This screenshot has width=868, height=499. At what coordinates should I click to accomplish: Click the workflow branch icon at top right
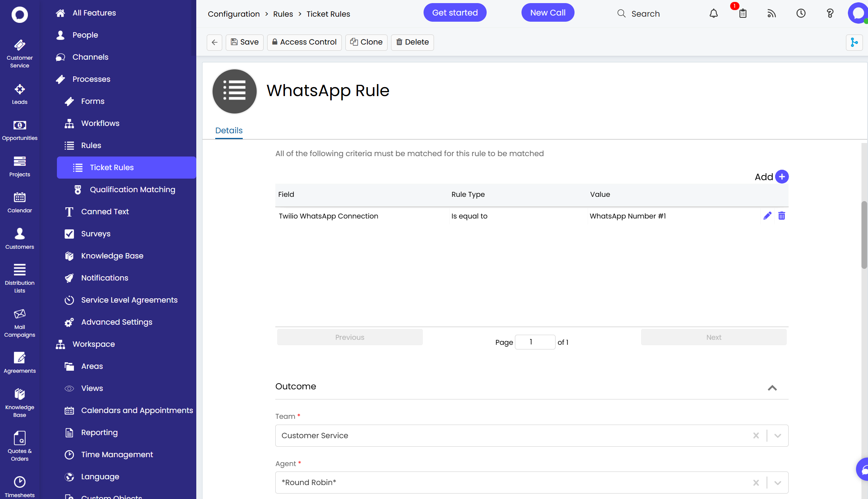(x=854, y=42)
